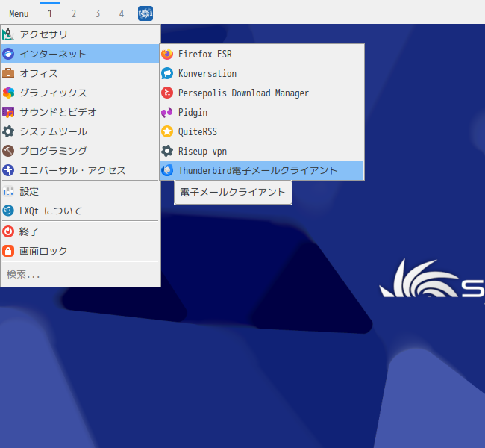
Task: Click the ユニバーサル・アクセス accessibility icon
Action: (8, 170)
